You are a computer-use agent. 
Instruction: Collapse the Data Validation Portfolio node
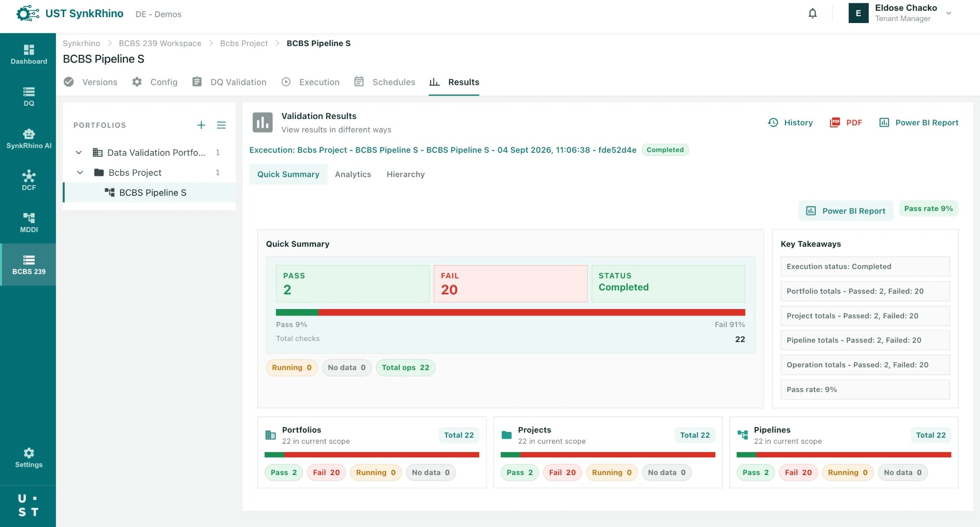tap(78, 152)
